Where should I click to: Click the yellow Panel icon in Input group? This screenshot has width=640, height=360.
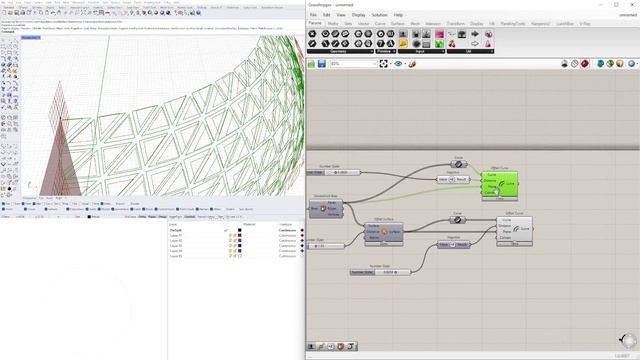pos(403,44)
